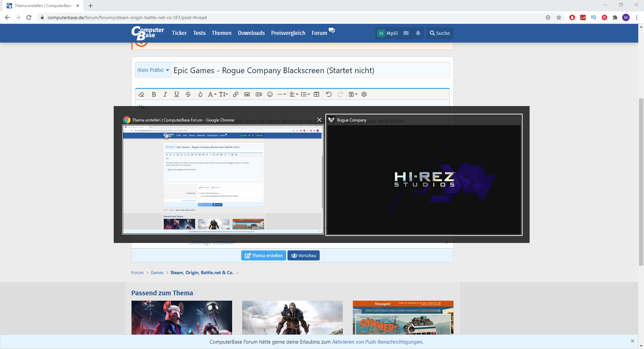Open the font size dropdown
Image resolution: width=644 pixels, height=349 pixels.
click(223, 94)
